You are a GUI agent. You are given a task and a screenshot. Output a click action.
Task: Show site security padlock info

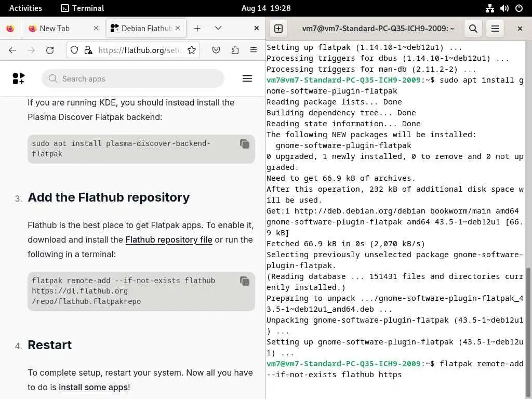point(88,50)
